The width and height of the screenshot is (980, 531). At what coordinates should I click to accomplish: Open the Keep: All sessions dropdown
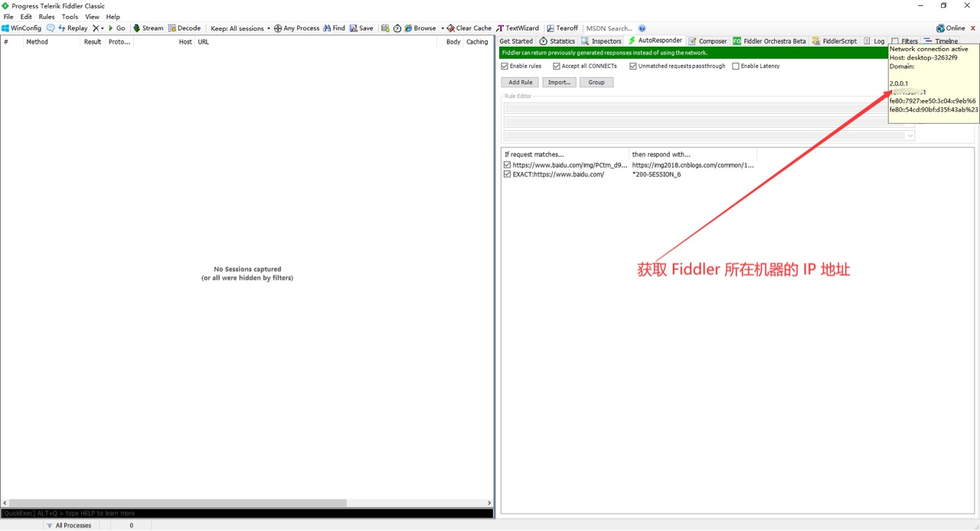pyautogui.click(x=240, y=28)
